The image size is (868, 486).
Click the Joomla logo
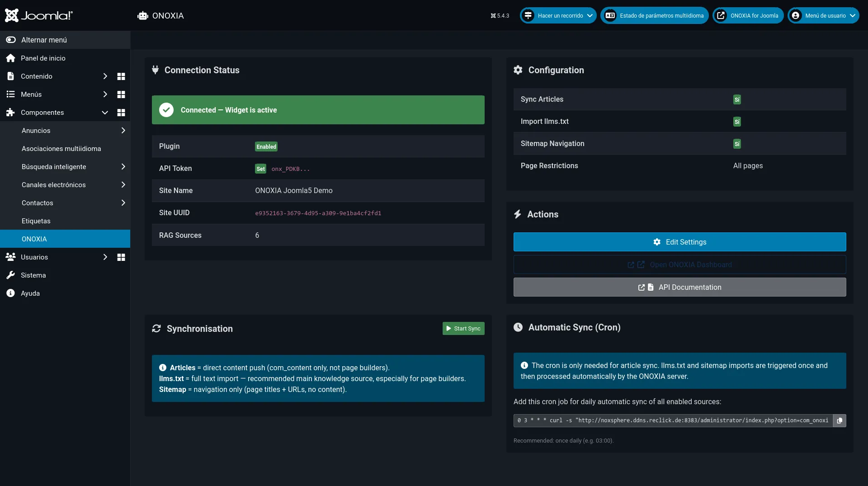click(x=38, y=15)
